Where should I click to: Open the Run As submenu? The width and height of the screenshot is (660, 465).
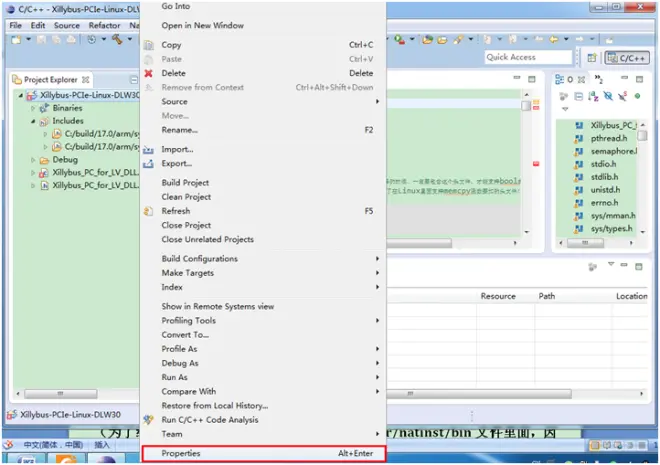pos(264,377)
